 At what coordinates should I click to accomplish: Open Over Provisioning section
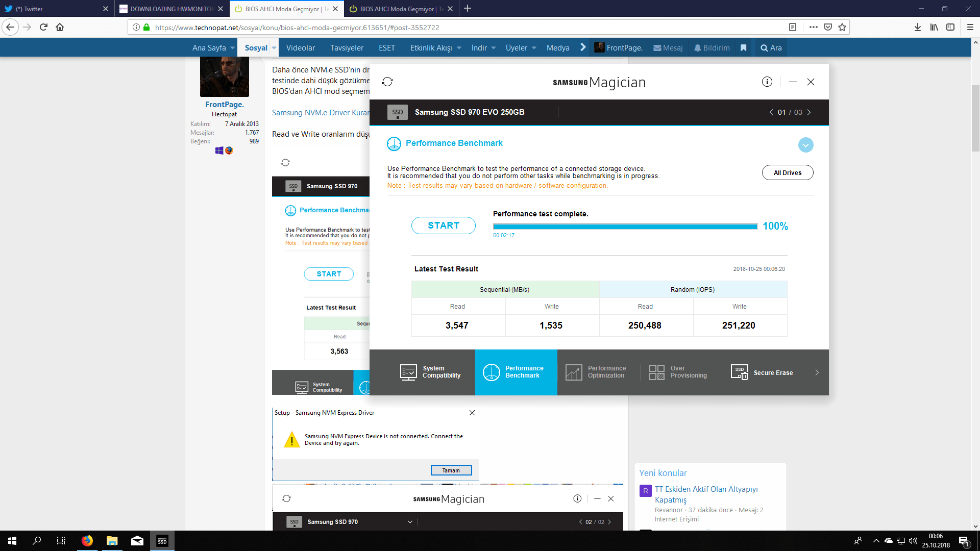[x=678, y=372]
